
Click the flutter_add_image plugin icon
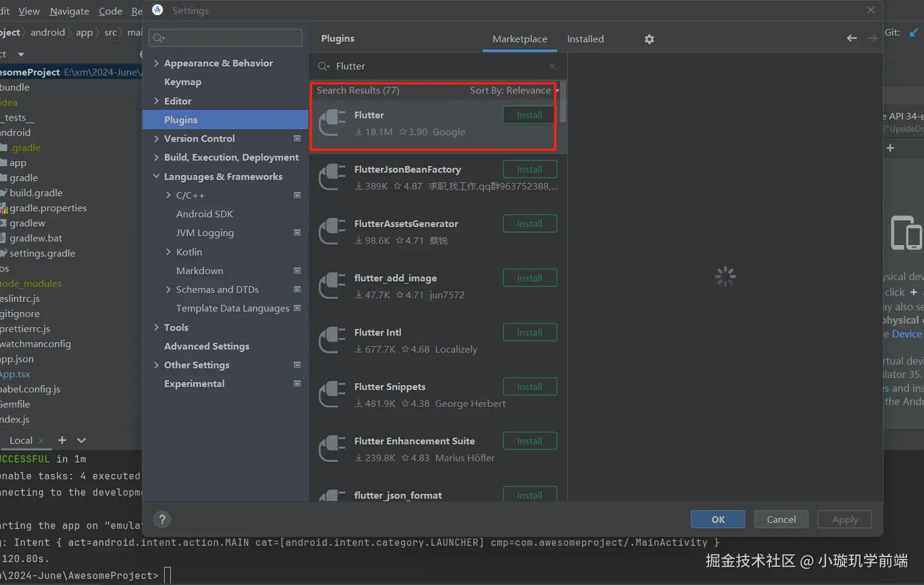pyautogui.click(x=332, y=286)
